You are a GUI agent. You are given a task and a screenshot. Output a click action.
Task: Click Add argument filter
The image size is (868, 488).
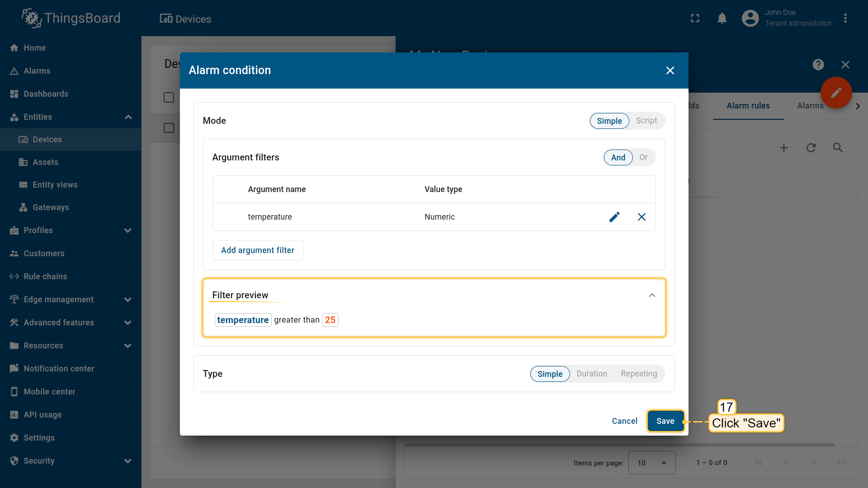coord(258,250)
